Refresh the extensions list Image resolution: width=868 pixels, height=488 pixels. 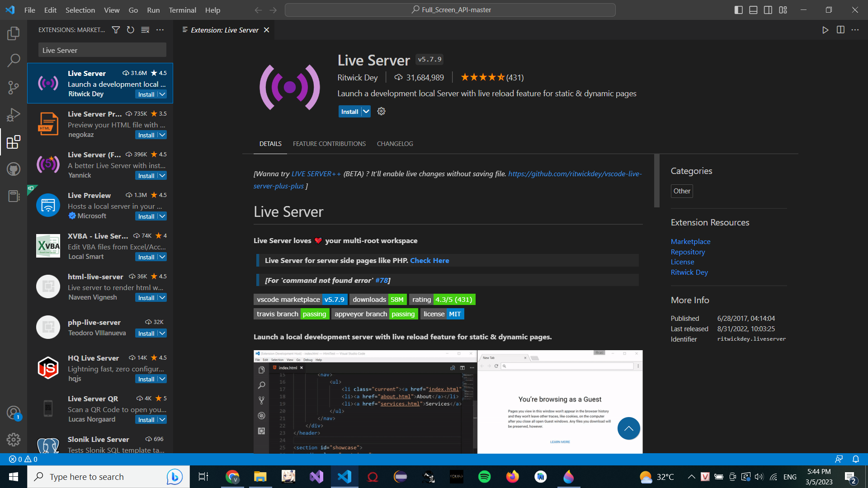point(131,30)
